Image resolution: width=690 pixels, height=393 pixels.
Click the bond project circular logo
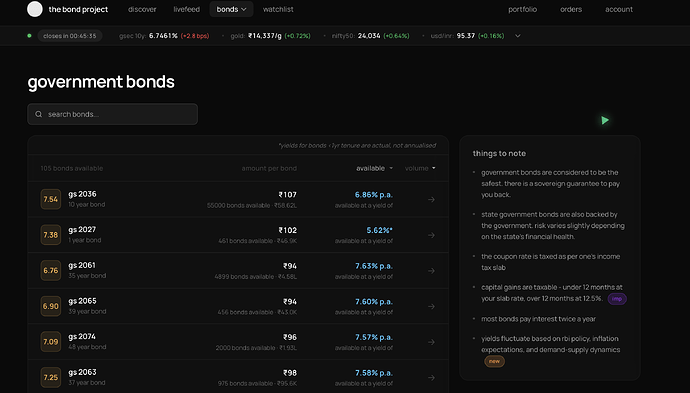[35, 9]
